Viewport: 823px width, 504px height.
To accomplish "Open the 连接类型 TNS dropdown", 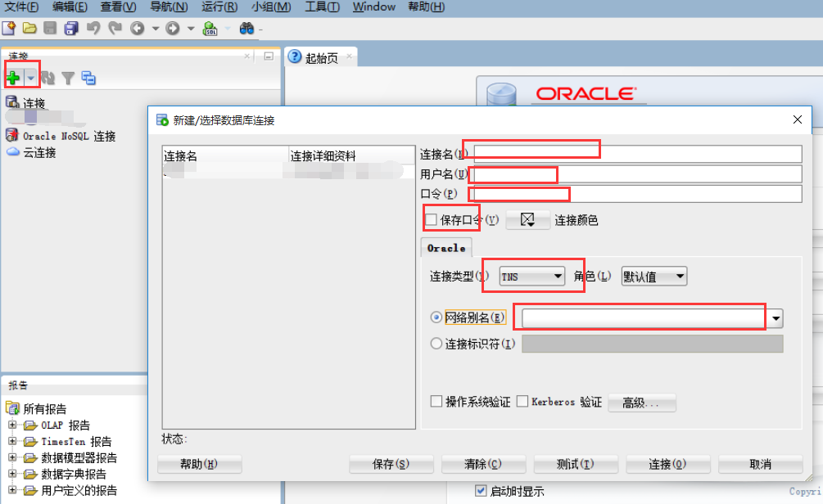I will point(532,277).
